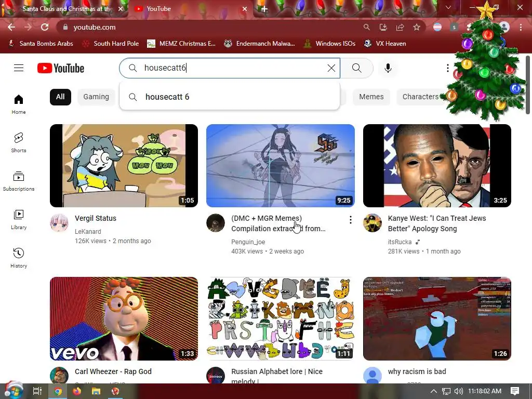
Task: Select the 'housecatt 6' search suggestion
Action: 230,97
